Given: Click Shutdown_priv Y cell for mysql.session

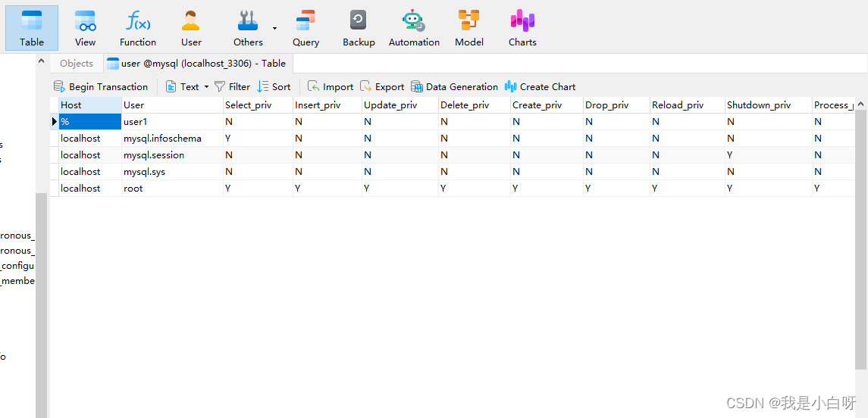Looking at the screenshot, I should [769, 154].
